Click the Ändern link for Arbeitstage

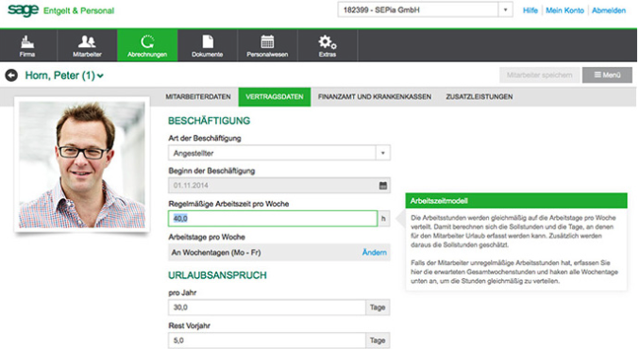(x=375, y=253)
